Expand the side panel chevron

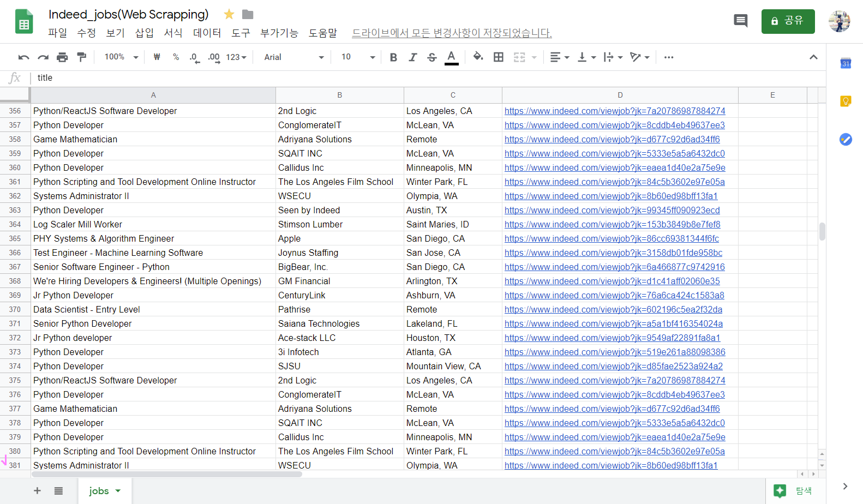point(845,486)
